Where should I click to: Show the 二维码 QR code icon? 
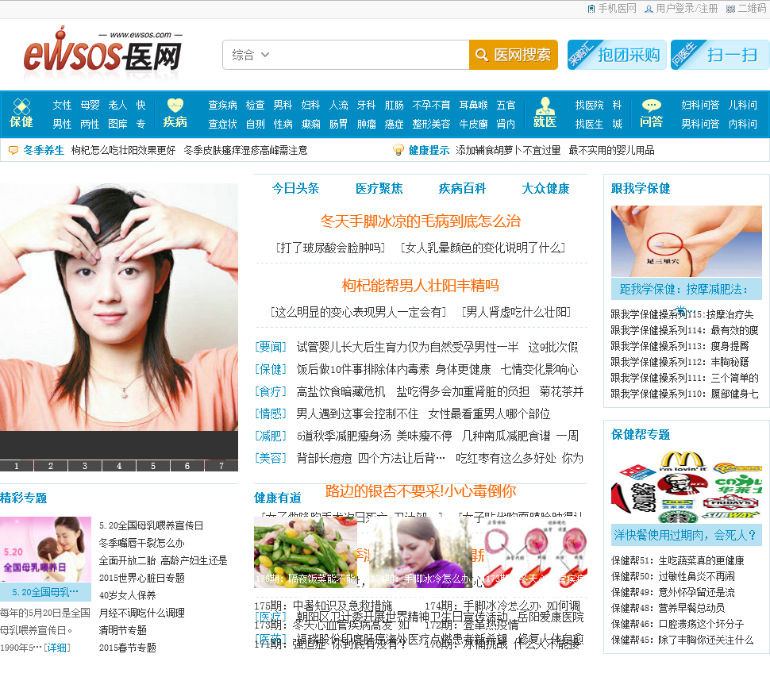pos(730,9)
